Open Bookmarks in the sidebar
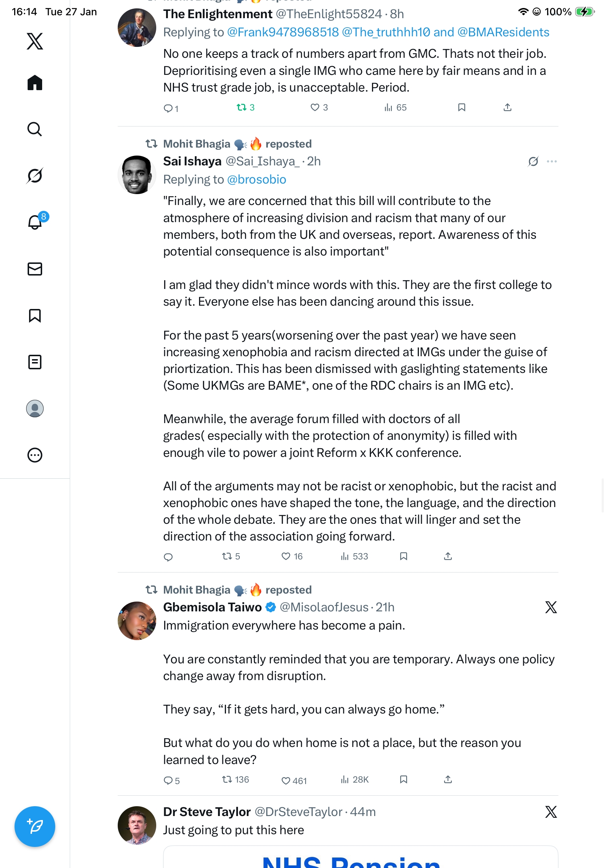The image size is (606, 868). click(35, 315)
